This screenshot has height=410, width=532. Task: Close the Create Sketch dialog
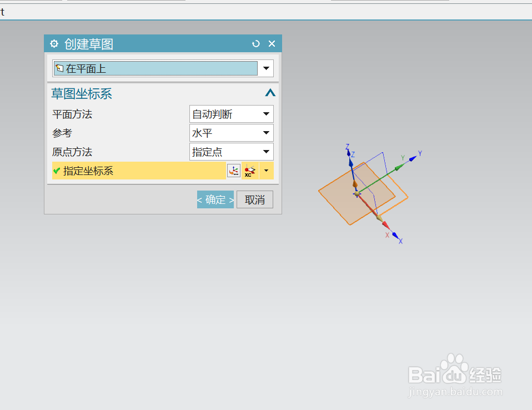tap(272, 43)
